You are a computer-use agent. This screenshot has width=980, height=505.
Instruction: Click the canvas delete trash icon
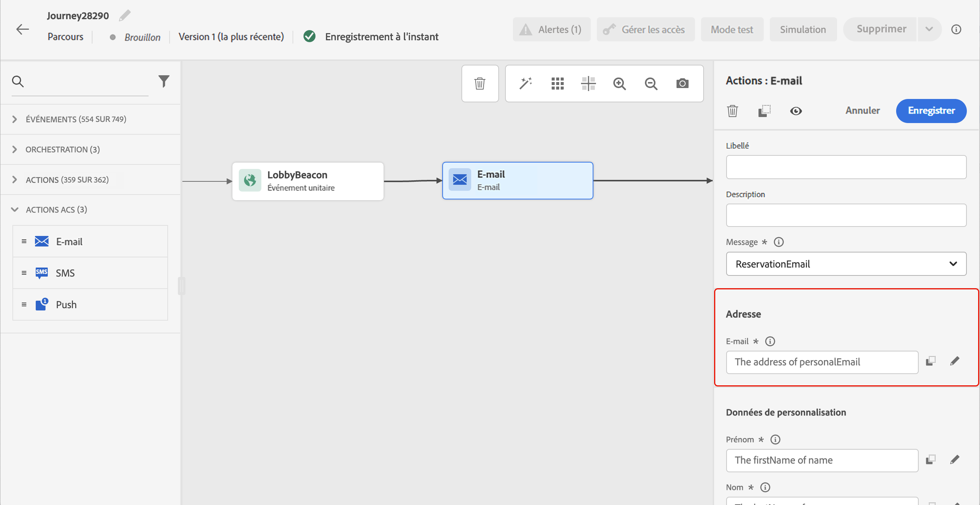click(x=480, y=83)
